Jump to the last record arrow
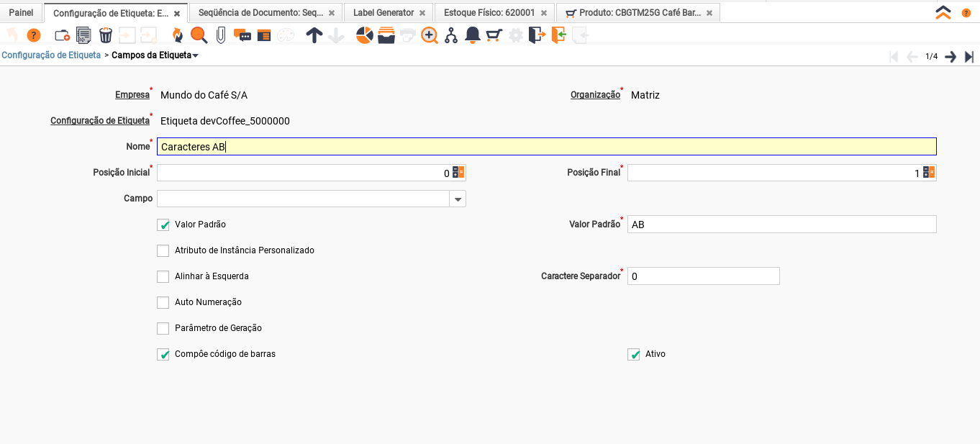The width and height of the screenshot is (980, 444). (969, 57)
